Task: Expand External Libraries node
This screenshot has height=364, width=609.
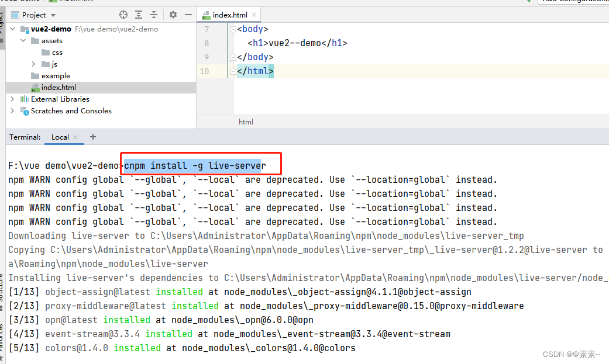Action: click(x=13, y=99)
